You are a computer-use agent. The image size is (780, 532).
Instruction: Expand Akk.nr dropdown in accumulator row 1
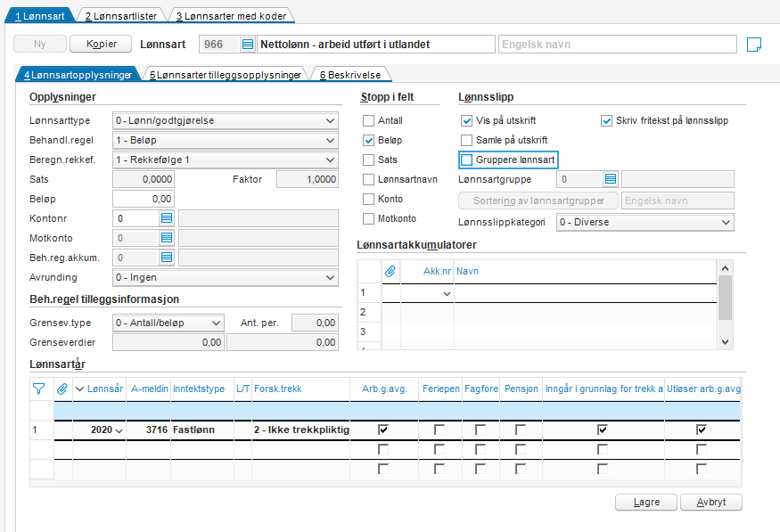click(447, 293)
